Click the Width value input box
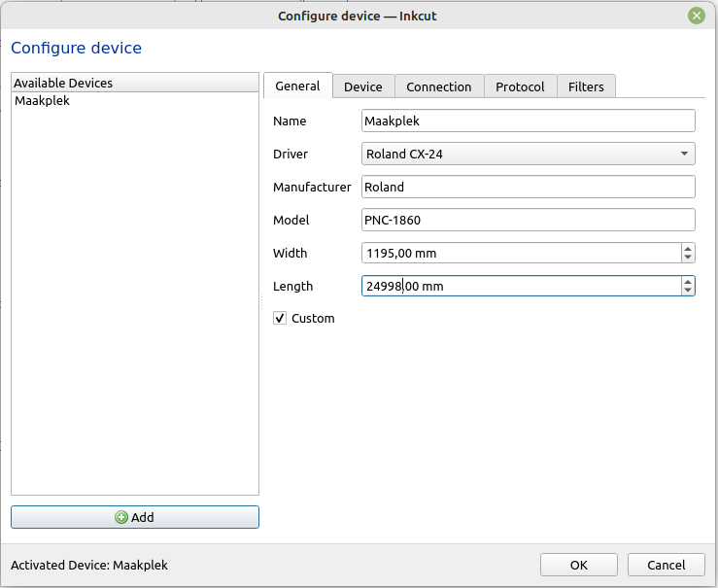Screen dimensions: 718x588 coord(520,253)
